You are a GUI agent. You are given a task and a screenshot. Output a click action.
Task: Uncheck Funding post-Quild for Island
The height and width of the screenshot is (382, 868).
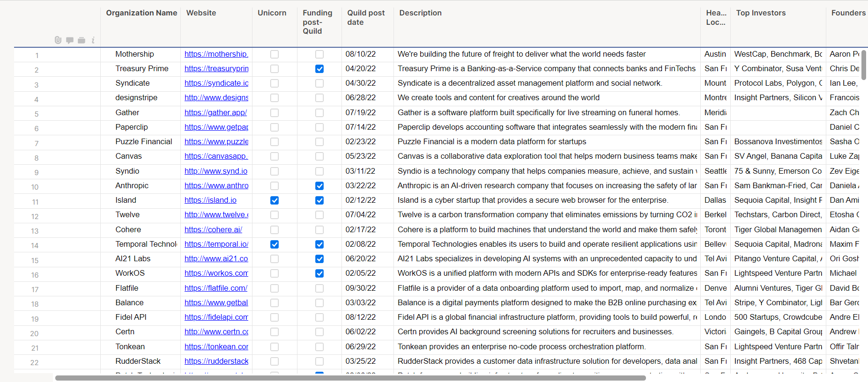[319, 200]
